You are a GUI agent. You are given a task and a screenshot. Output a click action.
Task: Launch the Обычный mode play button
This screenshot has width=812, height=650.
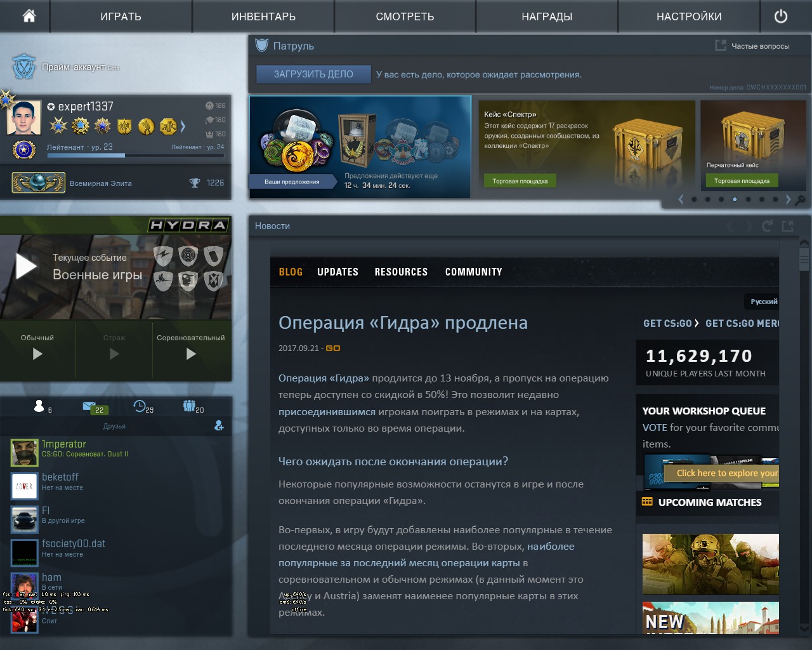(37, 354)
